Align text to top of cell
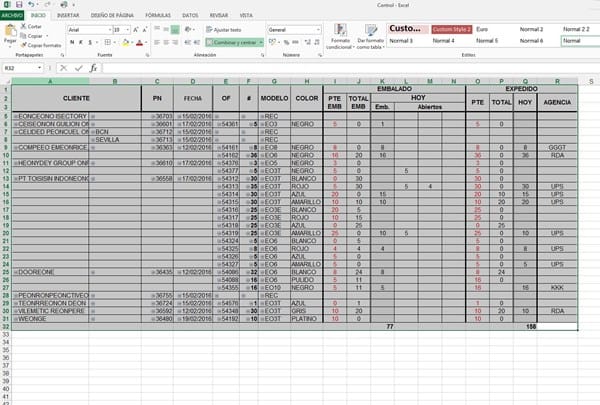600x405 pixels. (x=157, y=29)
